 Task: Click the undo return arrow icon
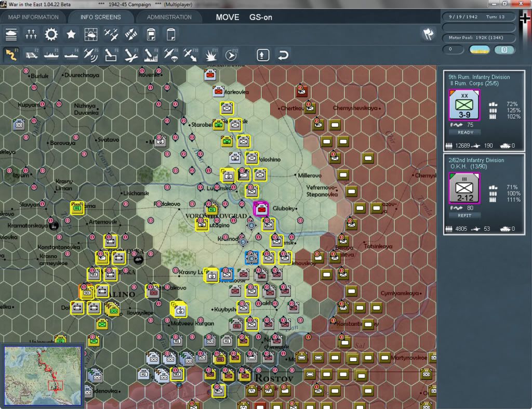[x=283, y=55]
